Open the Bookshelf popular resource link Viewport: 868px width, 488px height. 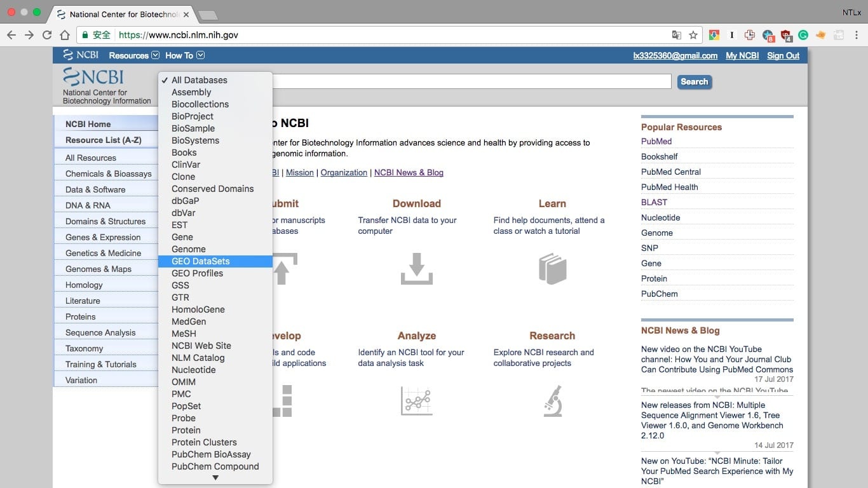point(660,156)
